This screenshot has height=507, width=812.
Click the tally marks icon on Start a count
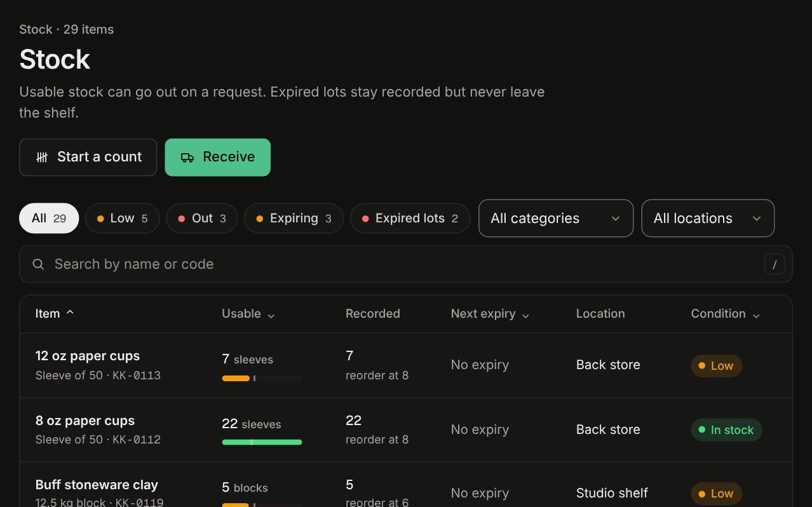[42, 158]
